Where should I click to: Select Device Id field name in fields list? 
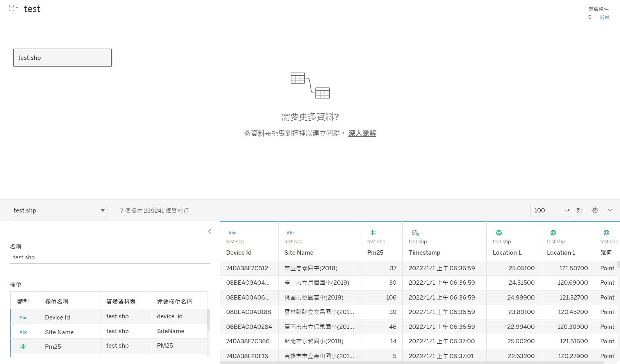click(57, 318)
